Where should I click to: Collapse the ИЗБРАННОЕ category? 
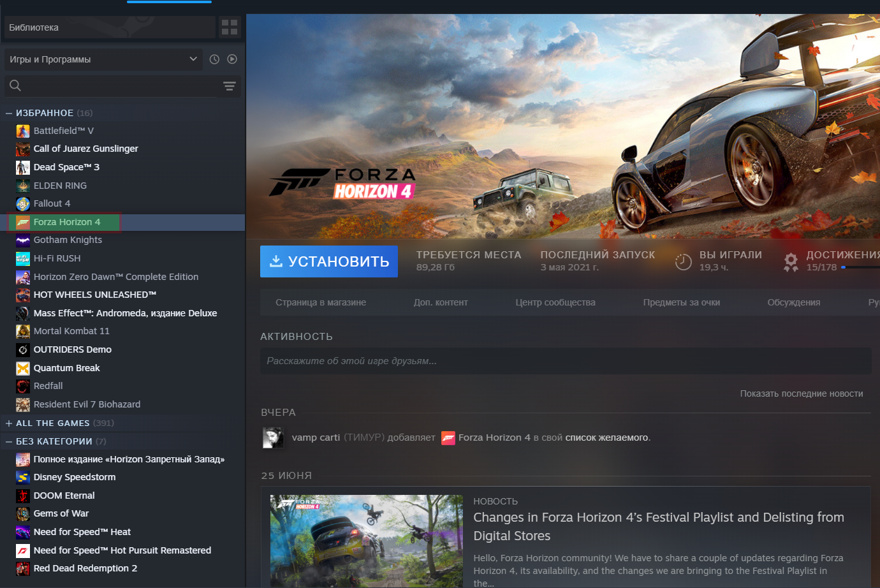click(x=9, y=113)
